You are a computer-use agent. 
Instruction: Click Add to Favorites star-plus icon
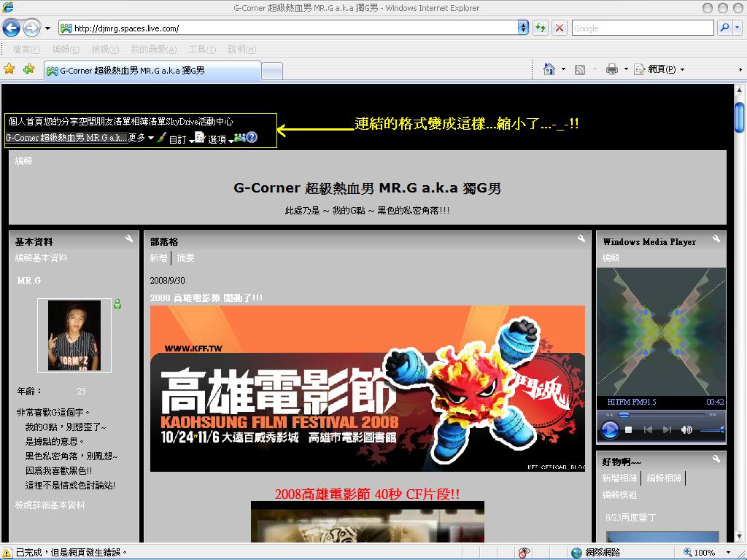[28, 69]
